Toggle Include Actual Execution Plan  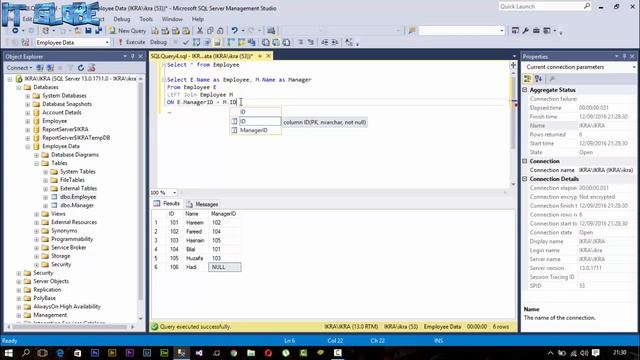coord(231,42)
